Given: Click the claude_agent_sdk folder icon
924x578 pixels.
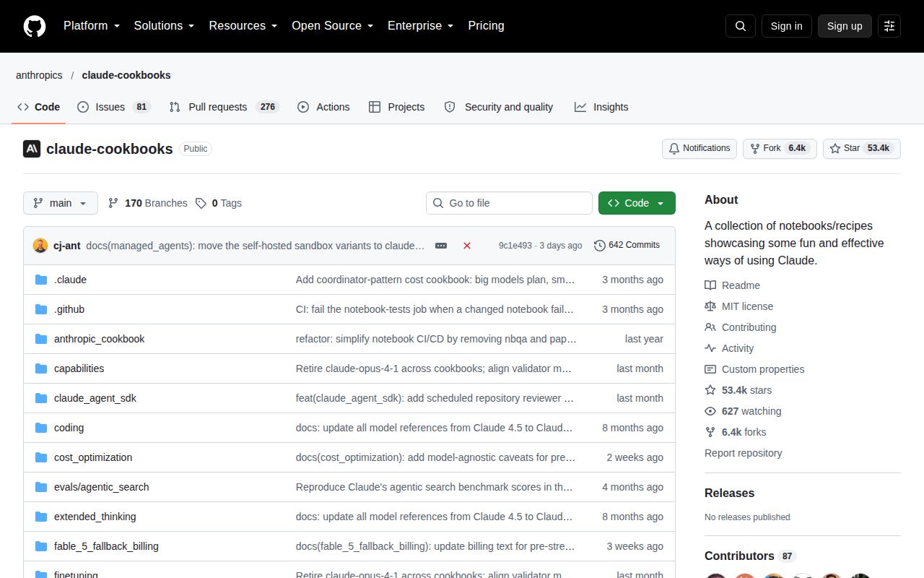Looking at the screenshot, I should [41, 398].
